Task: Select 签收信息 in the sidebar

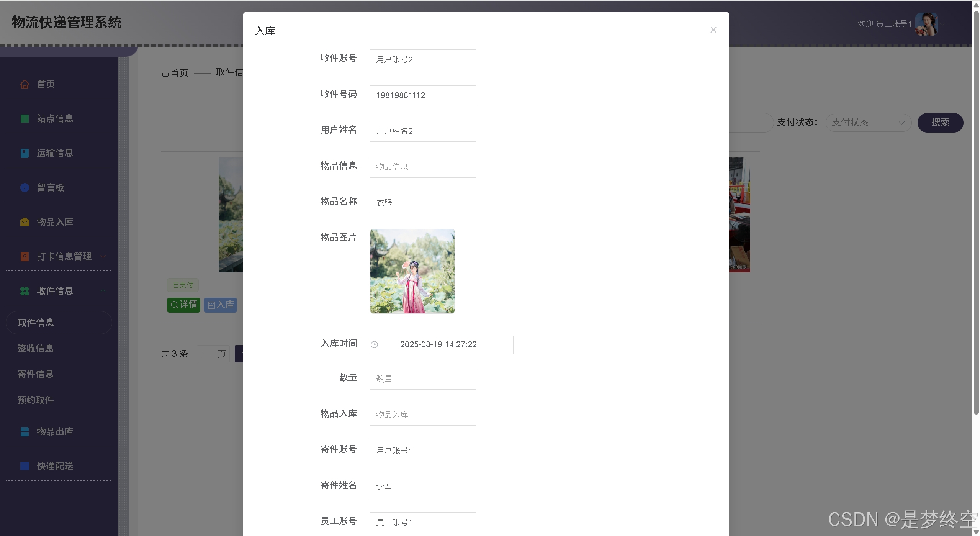Action: coord(35,348)
